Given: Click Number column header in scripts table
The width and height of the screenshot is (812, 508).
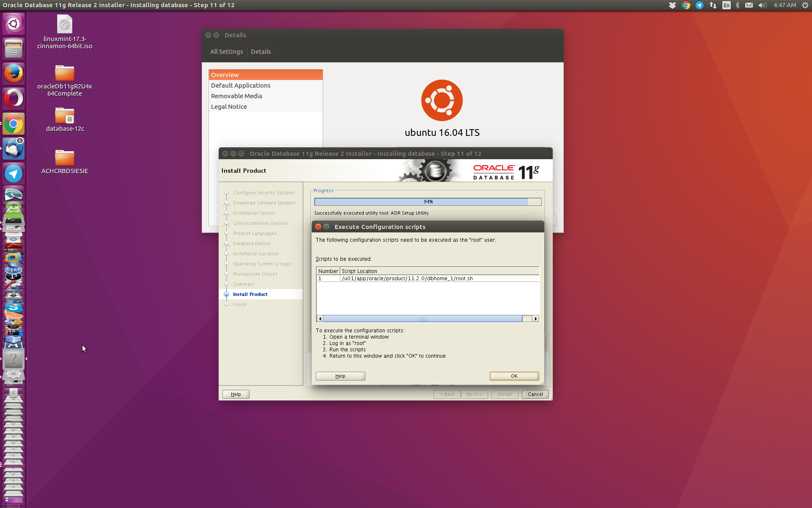Looking at the screenshot, I should click(x=329, y=271).
